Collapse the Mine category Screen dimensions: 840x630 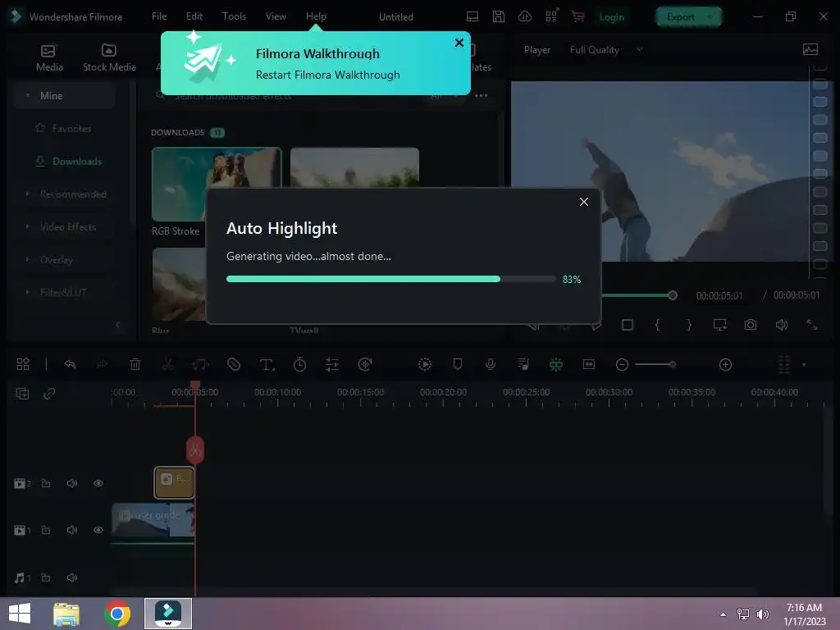point(28,96)
